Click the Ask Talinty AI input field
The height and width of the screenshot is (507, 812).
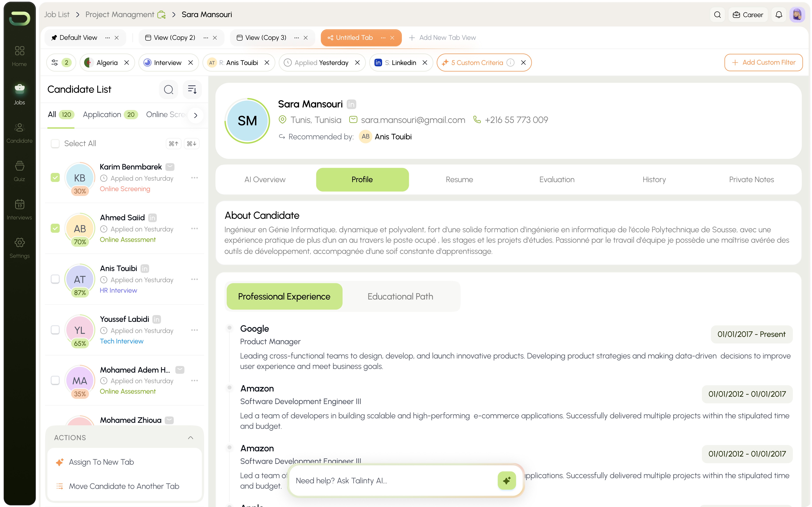[393, 481]
